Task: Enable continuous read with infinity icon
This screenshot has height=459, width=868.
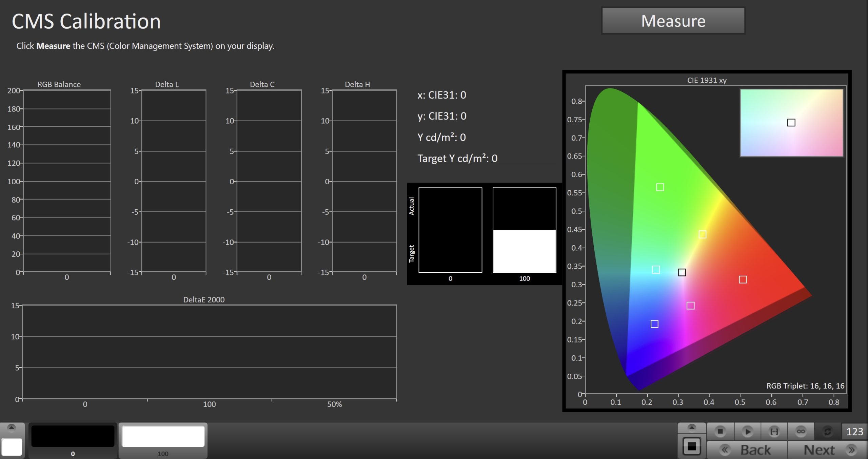Action: [x=801, y=432]
